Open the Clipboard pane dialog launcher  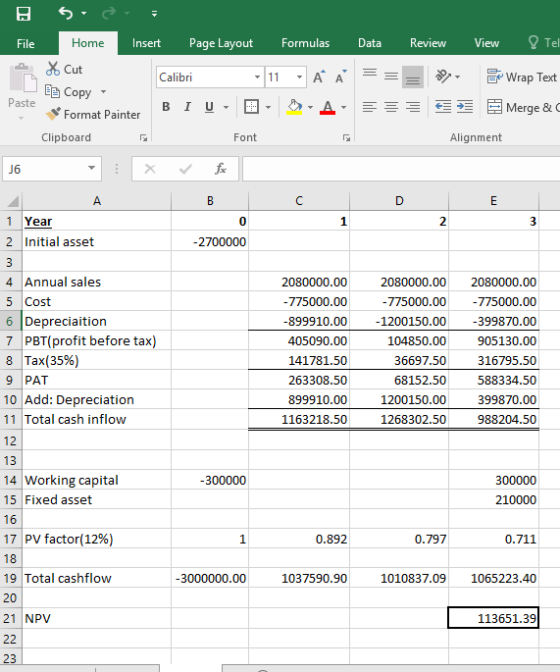click(143, 138)
